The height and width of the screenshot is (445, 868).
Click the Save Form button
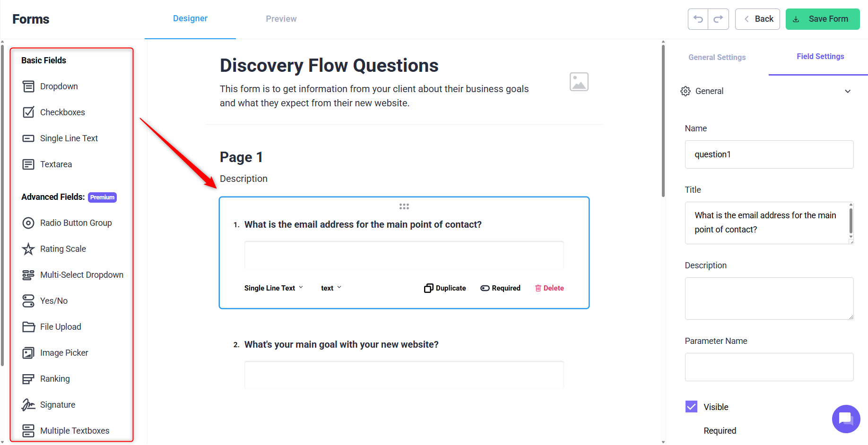pyautogui.click(x=822, y=19)
